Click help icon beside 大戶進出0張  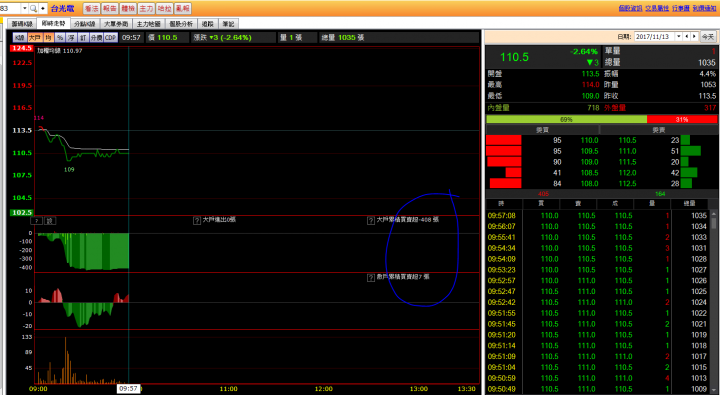pyautogui.click(x=197, y=221)
